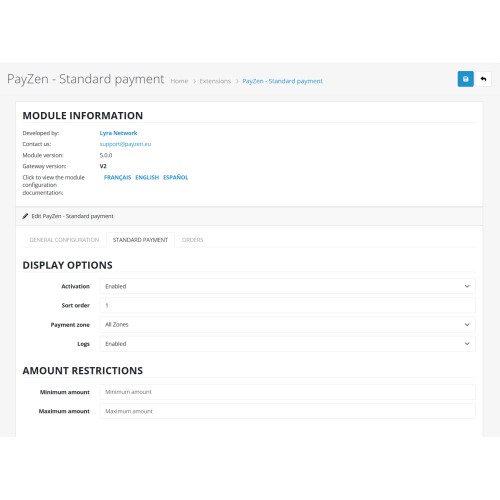
Task: Open the Activation dropdown
Action: 288,286
